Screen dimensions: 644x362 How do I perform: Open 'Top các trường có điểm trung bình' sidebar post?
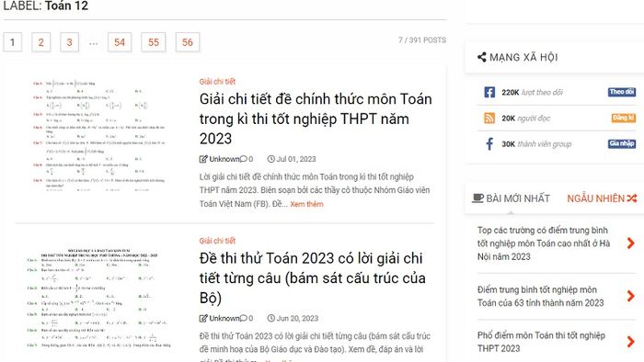[x=544, y=243]
